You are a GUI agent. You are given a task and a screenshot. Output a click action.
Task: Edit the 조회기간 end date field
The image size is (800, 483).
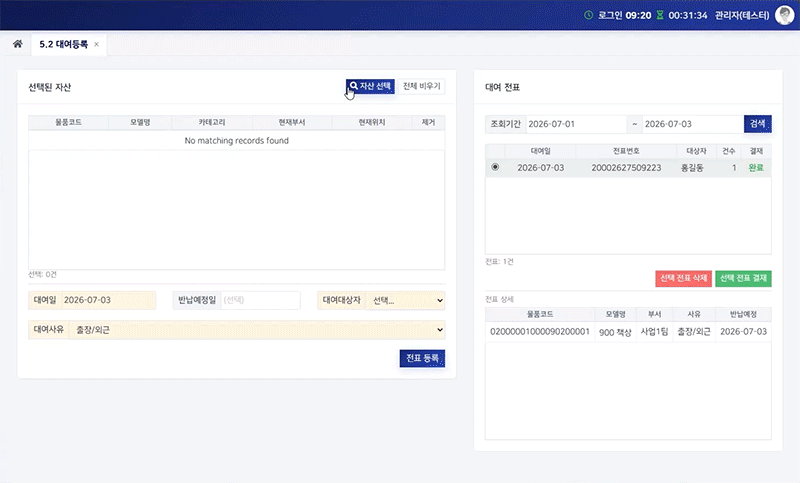pyautogui.click(x=692, y=124)
